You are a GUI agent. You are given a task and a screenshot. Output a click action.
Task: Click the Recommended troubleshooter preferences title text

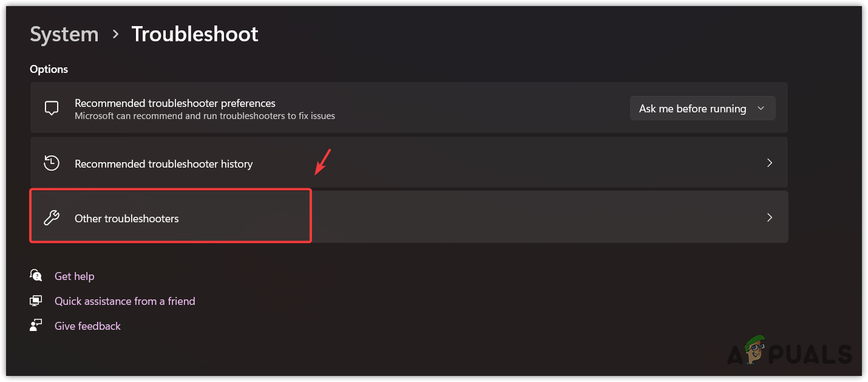(175, 103)
